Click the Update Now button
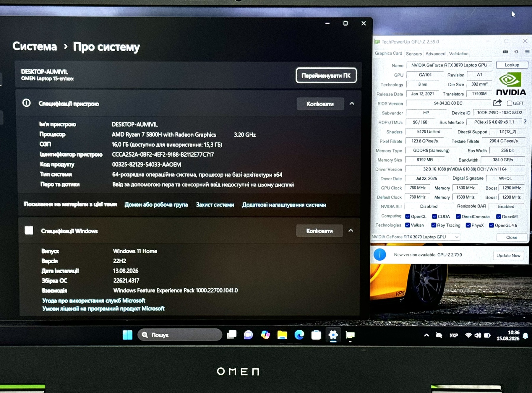Viewport: 532px width, 393px height. pos(508,255)
